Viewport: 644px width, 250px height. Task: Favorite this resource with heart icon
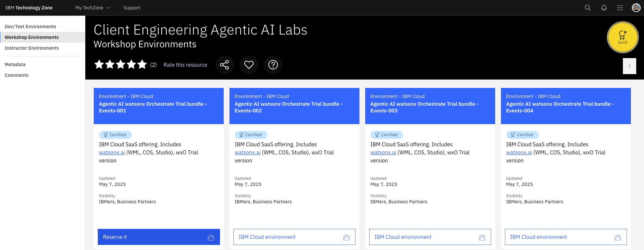click(249, 65)
